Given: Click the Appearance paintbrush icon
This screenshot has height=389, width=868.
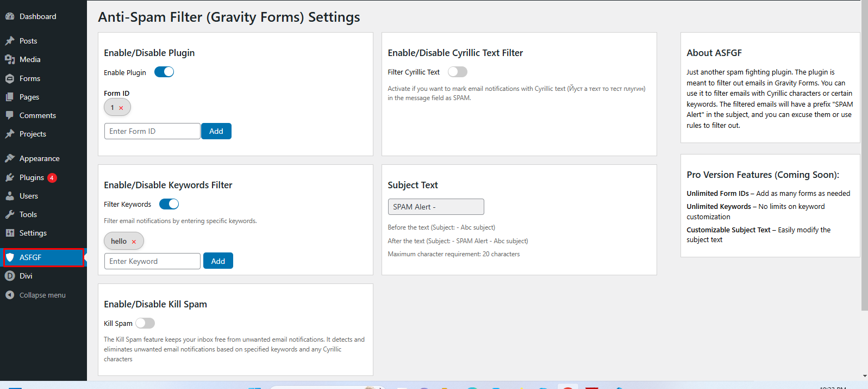Looking at the screenshot, I should [x=10, y=158].
